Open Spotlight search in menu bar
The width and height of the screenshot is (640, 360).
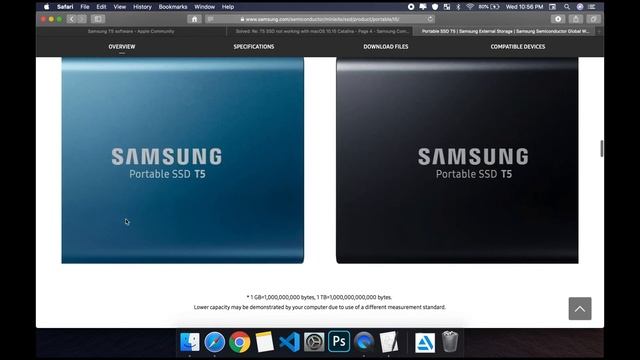click(567, 7)
